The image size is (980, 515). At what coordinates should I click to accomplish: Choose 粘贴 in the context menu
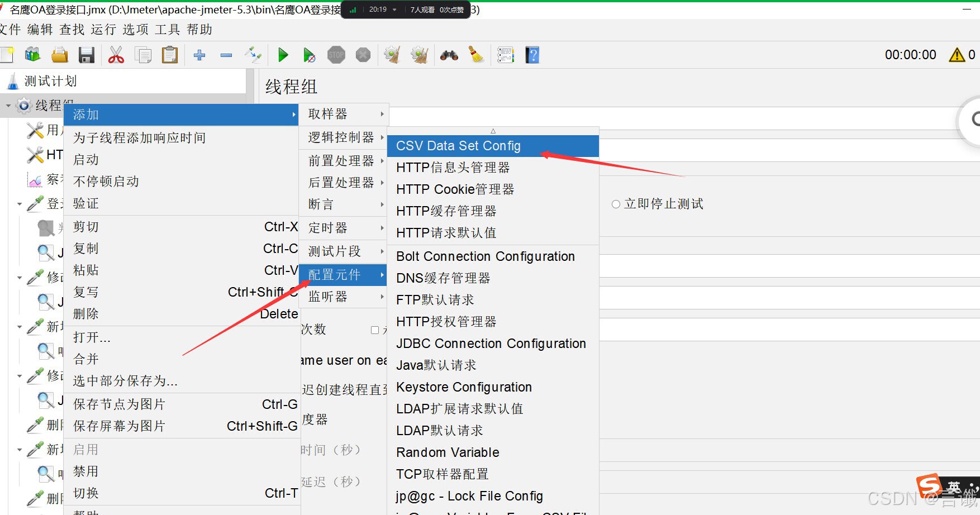pyautogui.click(x=182, y=270)
